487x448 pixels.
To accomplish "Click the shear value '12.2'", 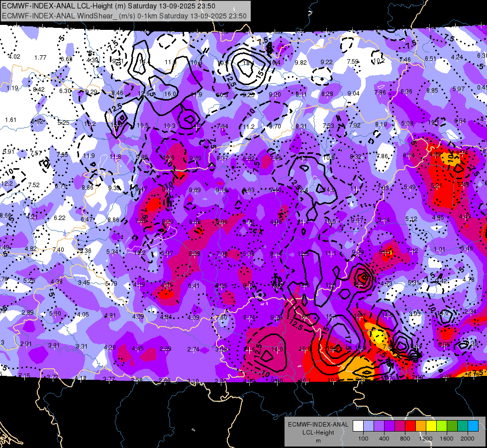I will (7, 183).
